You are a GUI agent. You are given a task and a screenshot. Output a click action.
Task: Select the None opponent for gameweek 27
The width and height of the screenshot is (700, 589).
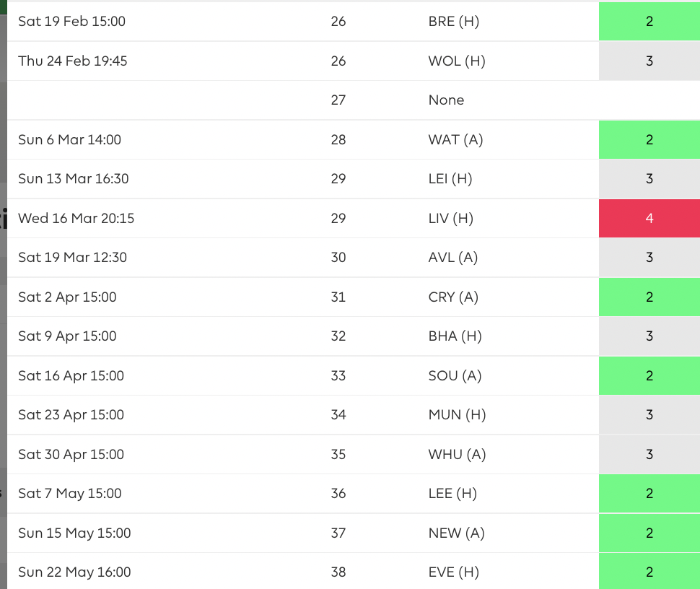[446, 100]
